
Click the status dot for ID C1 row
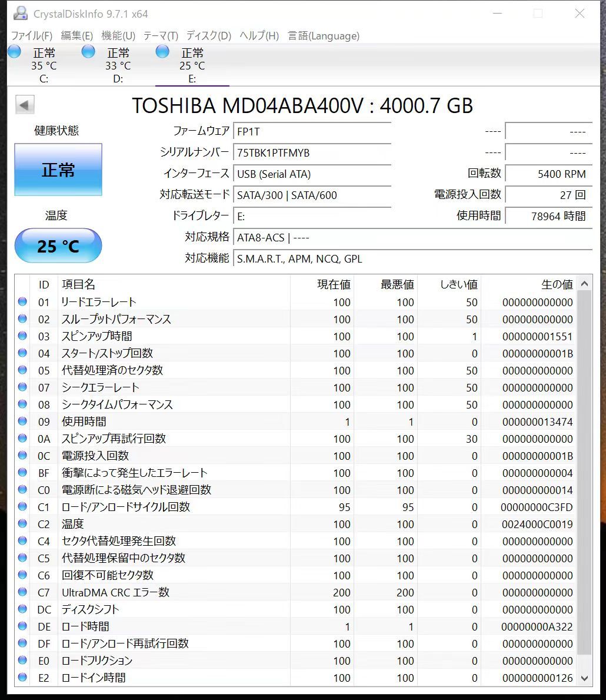coord(22,506)
